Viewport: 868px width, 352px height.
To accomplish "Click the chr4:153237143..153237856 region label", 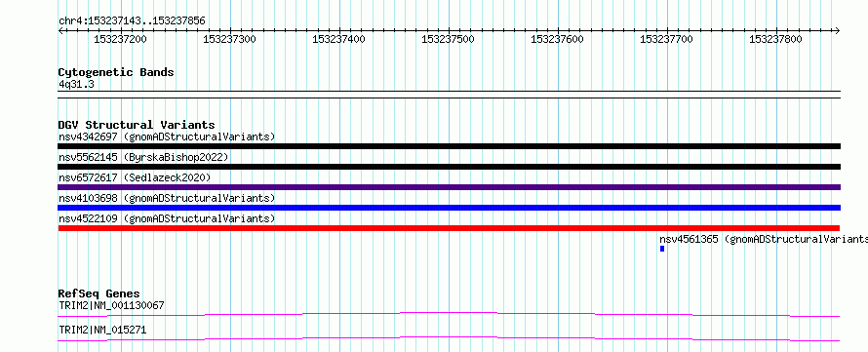I will pyautogui.click(x=132, y=21).
